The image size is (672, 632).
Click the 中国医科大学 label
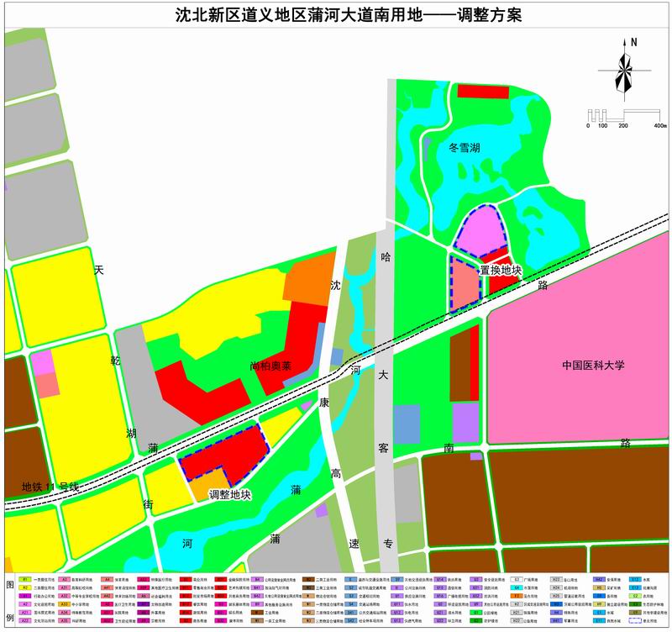[595, 366]
